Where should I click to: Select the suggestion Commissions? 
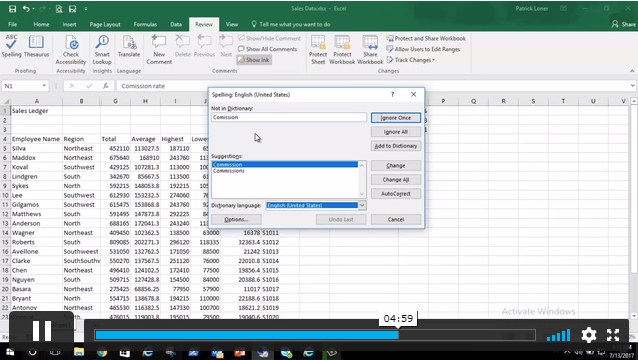click(229, 171)
